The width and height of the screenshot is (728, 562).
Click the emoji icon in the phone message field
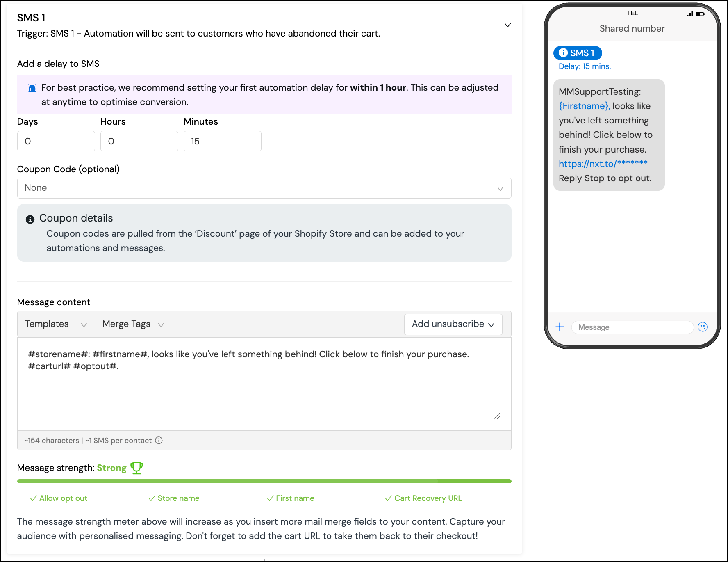pyautogui.click(x=702, y=327)
